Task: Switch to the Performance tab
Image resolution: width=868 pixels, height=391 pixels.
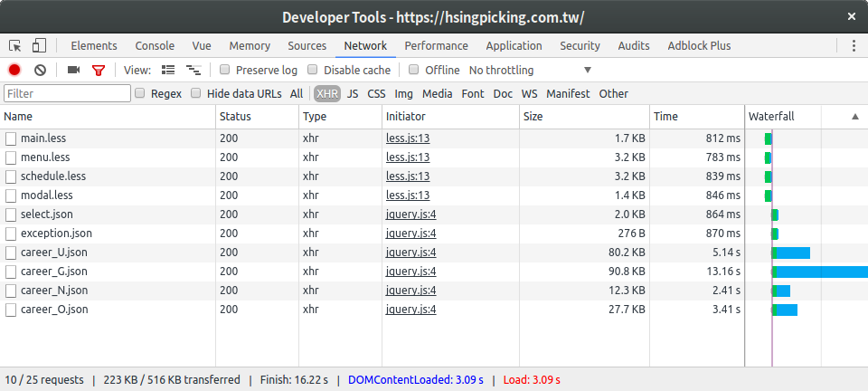Action: pos(436,46)
